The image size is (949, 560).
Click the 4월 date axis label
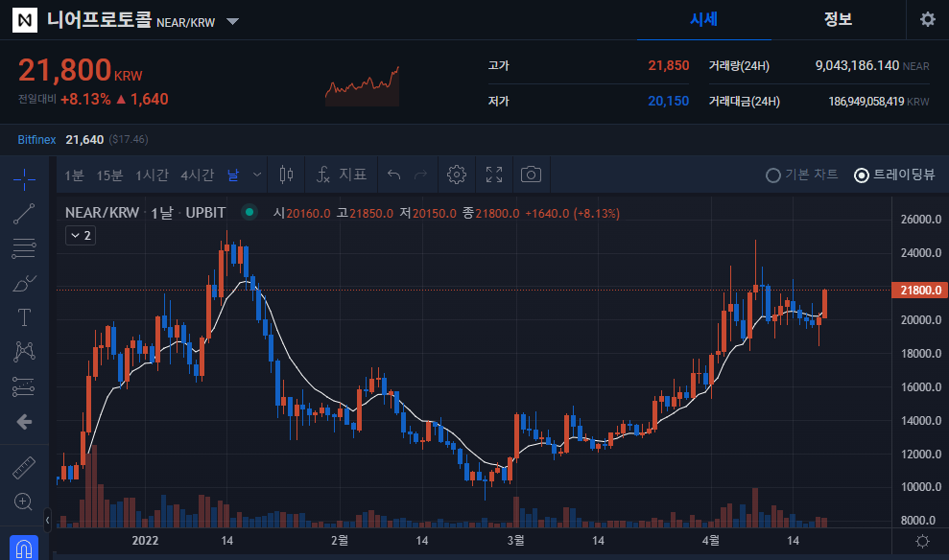click(x=710, y=541)
